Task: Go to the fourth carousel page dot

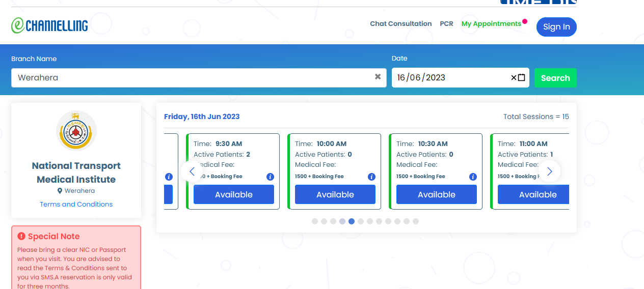Action: click(x=342, y=221)
